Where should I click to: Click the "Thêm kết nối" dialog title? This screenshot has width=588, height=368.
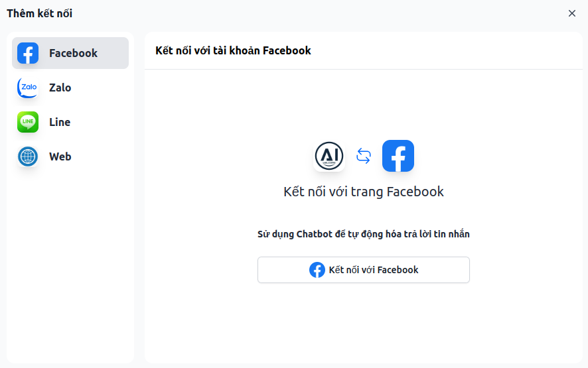[40, 13]
